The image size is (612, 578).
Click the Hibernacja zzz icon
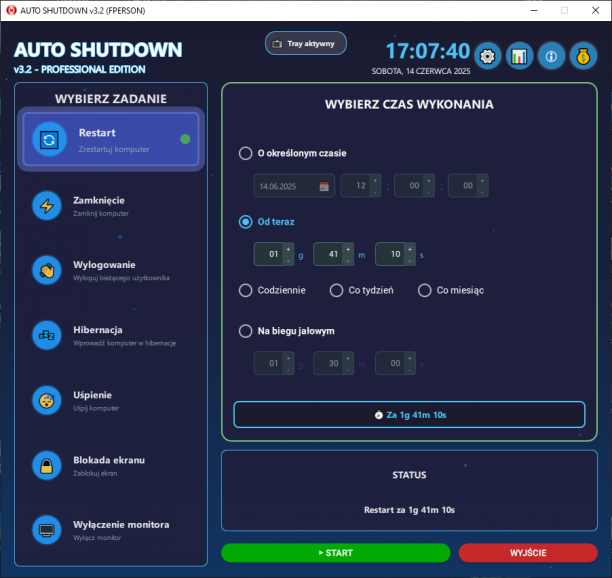tap(47, 335)
